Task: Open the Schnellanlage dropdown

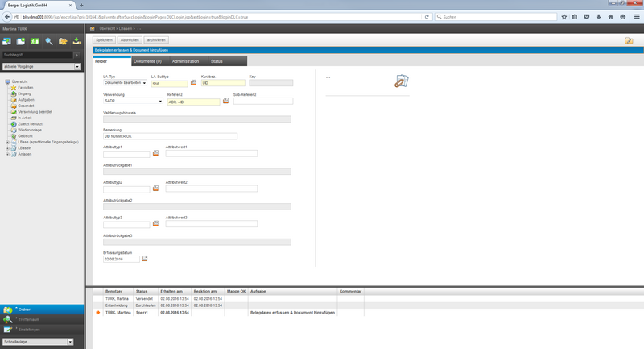Action: pyautogui.click(x=38, y=342)
